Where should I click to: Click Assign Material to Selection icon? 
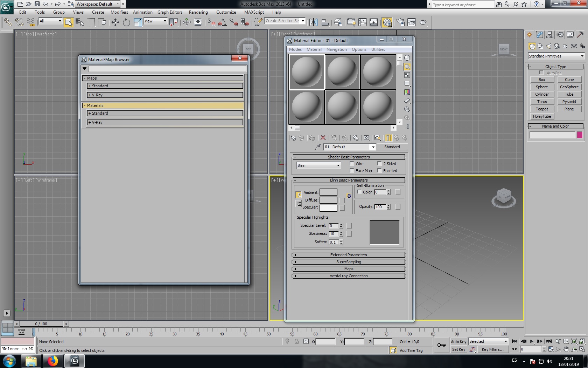click(312, 138)
